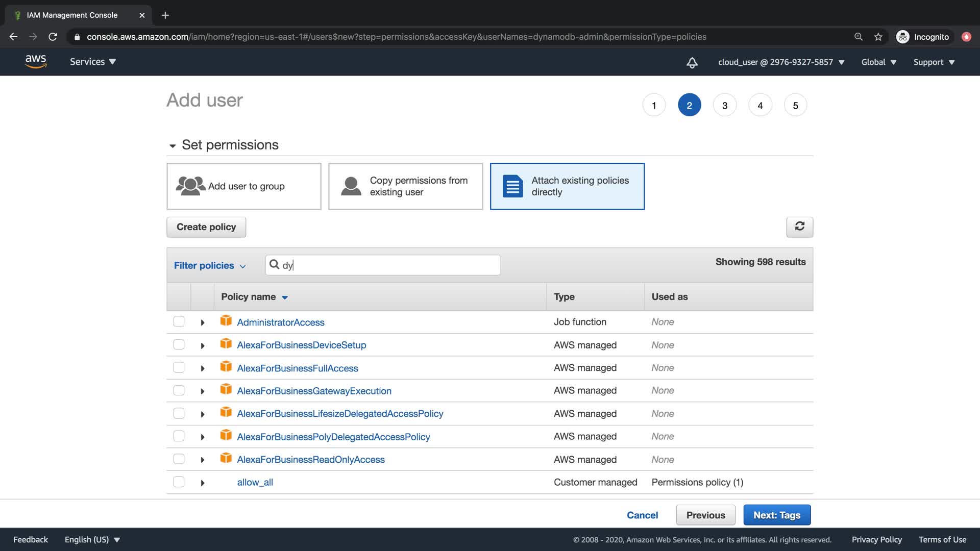Click AdministratorAccess orange policy box icon

pyautogui.click(x=226, y=321)
